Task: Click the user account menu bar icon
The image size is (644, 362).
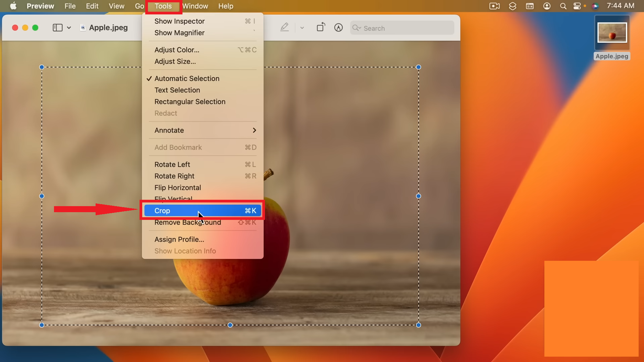Action: pos(547,6)
